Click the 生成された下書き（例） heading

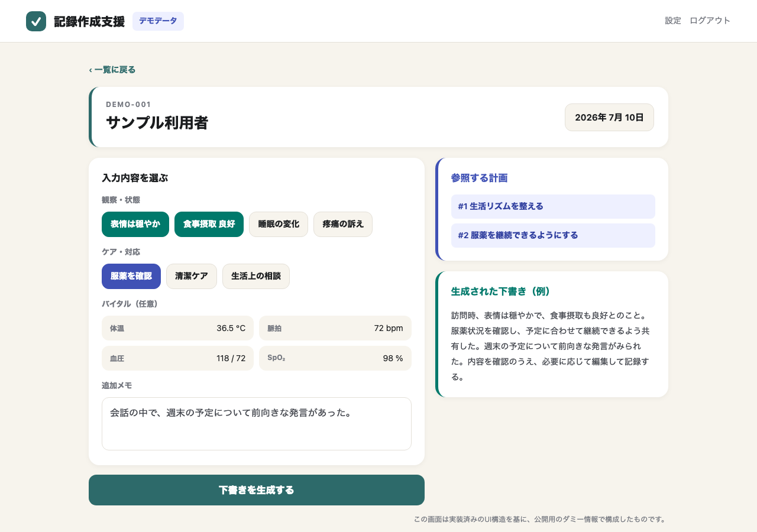(x=501, y=291)
